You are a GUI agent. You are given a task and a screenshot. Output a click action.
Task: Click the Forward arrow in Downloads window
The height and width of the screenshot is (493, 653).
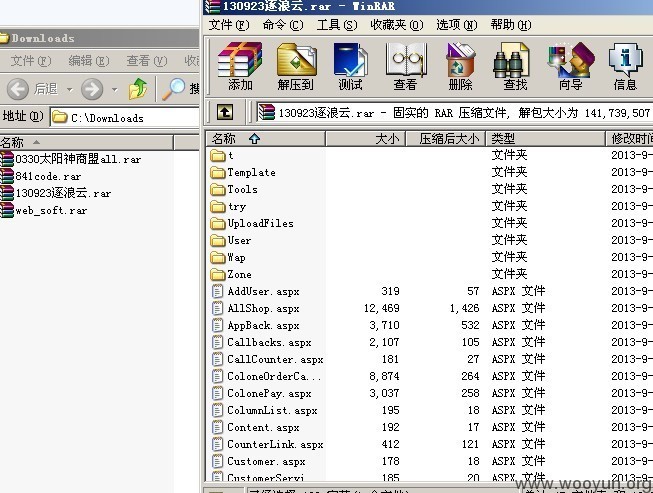[x=92, y=89]
